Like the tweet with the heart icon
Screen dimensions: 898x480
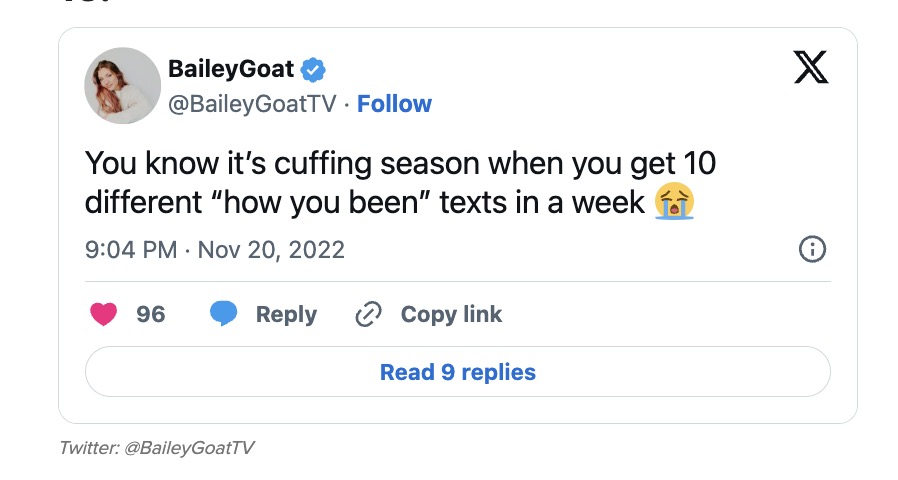click(x=103, y=314)
